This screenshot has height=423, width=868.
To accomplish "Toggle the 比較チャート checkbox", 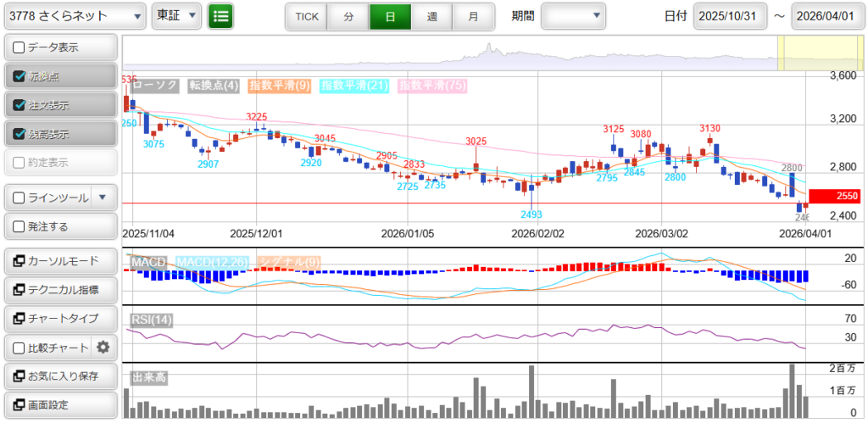I will 19,348.
